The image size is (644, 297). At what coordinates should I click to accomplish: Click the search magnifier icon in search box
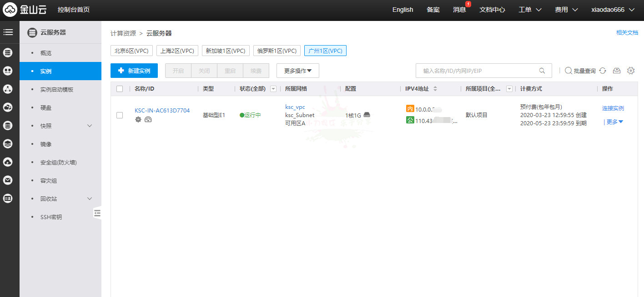(x=542, y=71)
